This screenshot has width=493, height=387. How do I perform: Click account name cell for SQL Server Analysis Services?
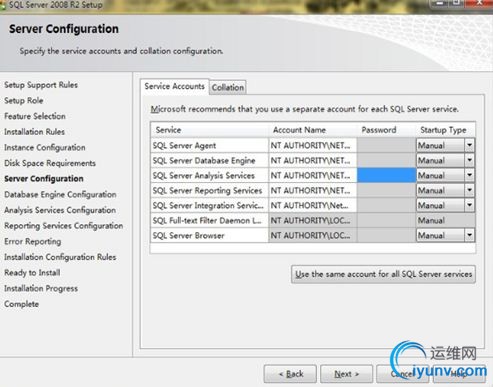(312, 175)
